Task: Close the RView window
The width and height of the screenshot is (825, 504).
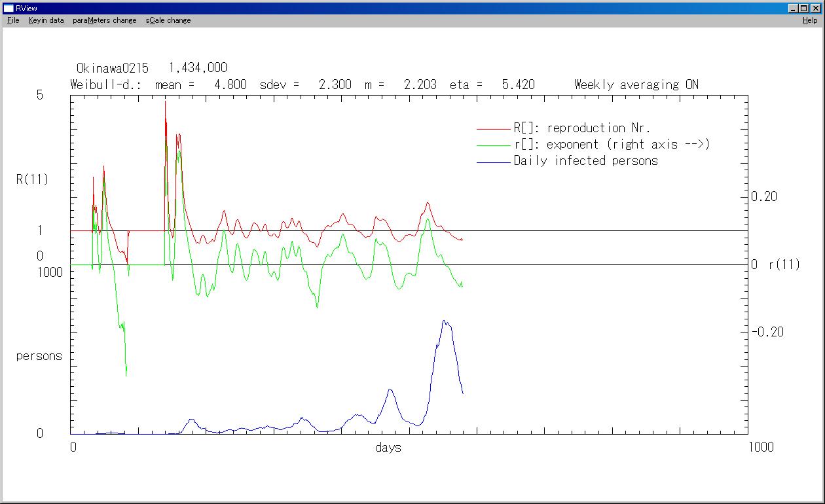Action: pos(816,9)
